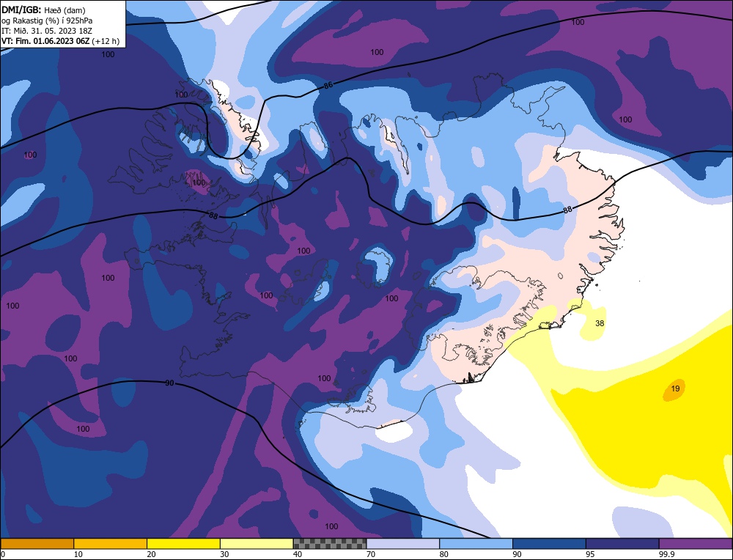733x560 pixels.
Task: Click the '95' tick label on legend
Action: point(590,554)
